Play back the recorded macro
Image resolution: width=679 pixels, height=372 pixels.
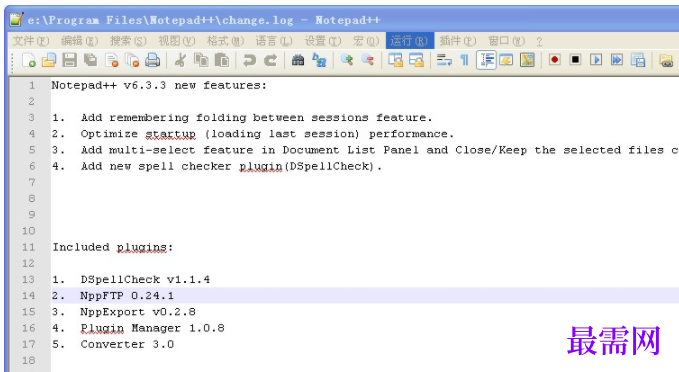coord(596,60)
